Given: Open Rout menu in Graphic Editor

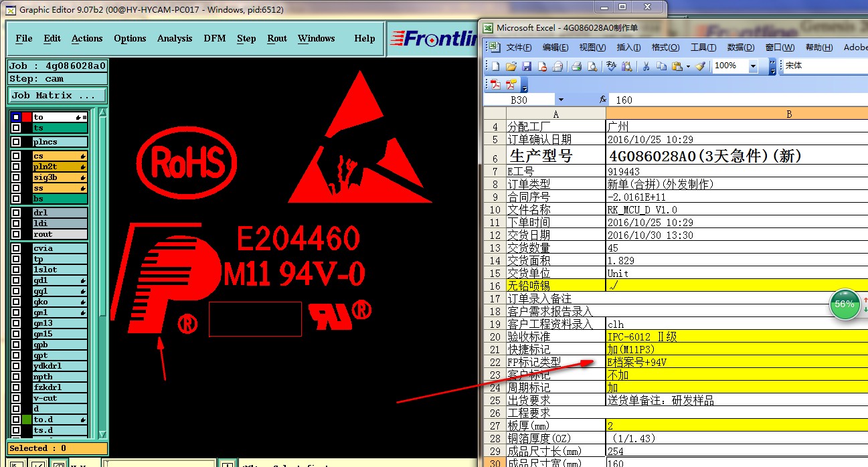Looking at the screenshot, I should click(277, 39).
